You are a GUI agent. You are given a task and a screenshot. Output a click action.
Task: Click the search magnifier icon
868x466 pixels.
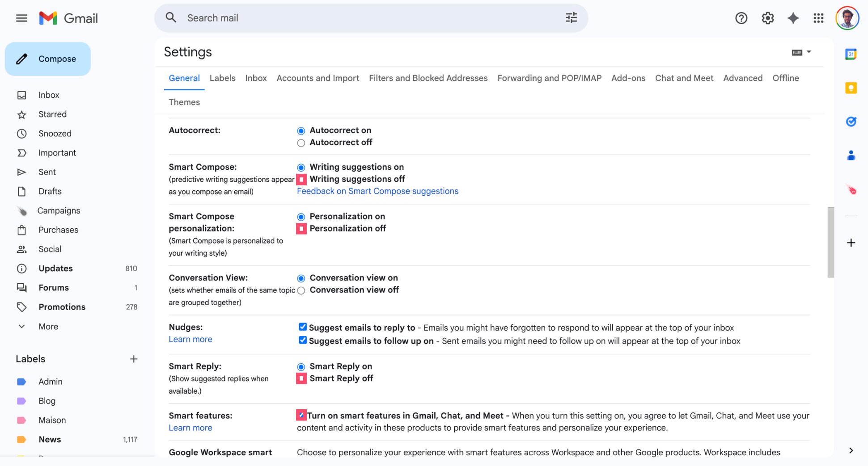click(171, 18)
